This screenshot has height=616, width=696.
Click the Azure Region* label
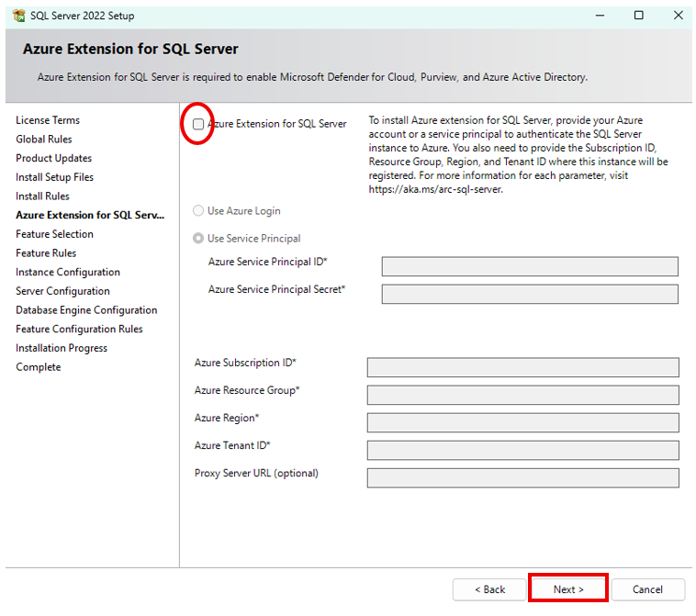(x=227, y=418)
